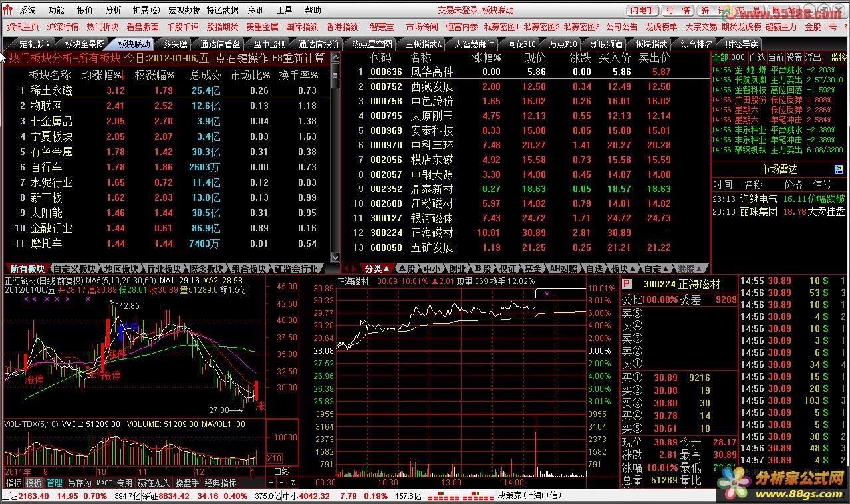Sort by the 均涨幅% column header
The width and height of the screenshot is (850, 504).
point(102,75)
